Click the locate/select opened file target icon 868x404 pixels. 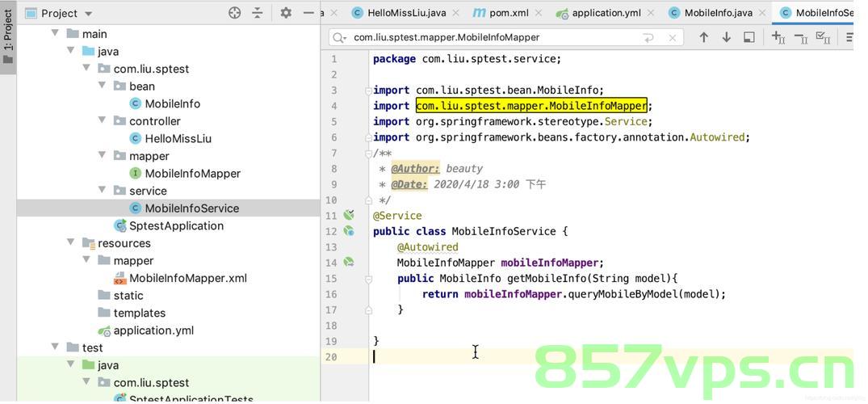[x=235, y=13]
